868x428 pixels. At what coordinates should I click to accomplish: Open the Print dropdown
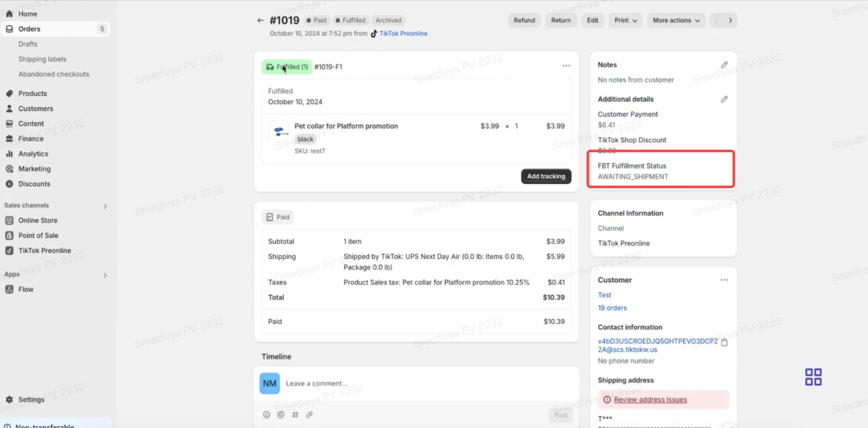tap(625, 20)
